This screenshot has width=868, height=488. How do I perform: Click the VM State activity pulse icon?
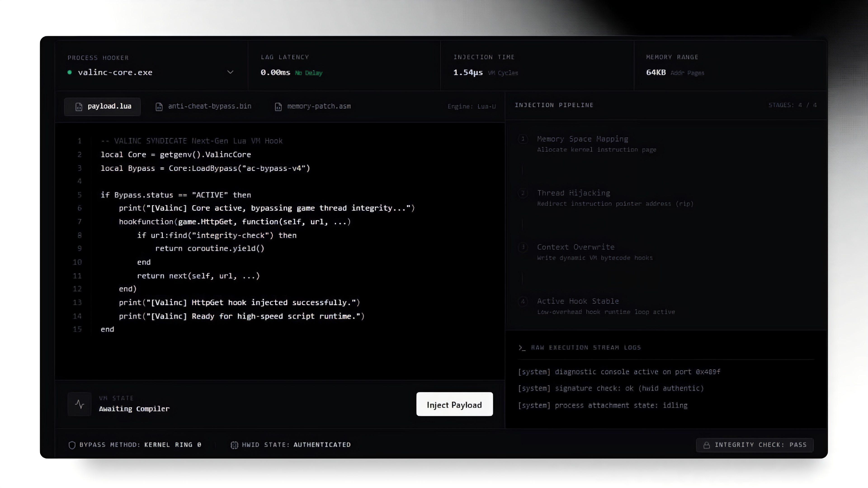(80, 404)
